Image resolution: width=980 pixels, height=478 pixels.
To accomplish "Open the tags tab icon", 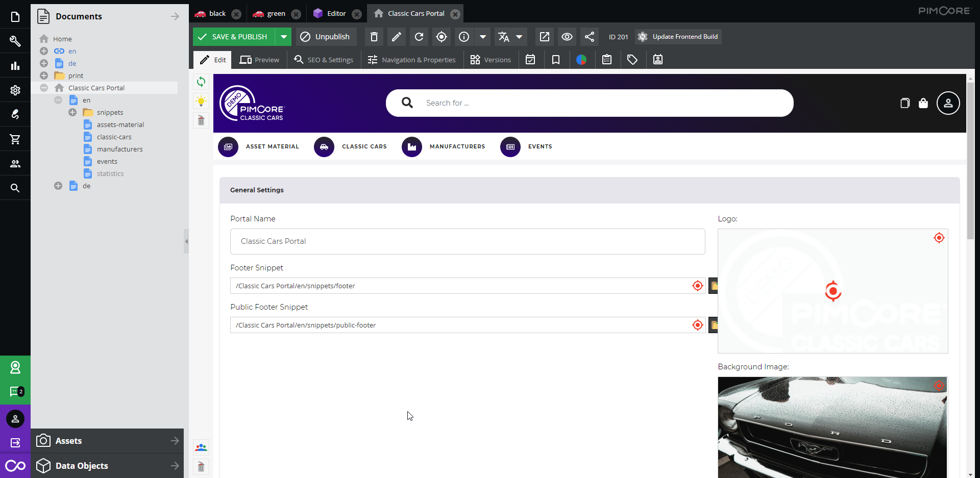I will pos(632,60).
